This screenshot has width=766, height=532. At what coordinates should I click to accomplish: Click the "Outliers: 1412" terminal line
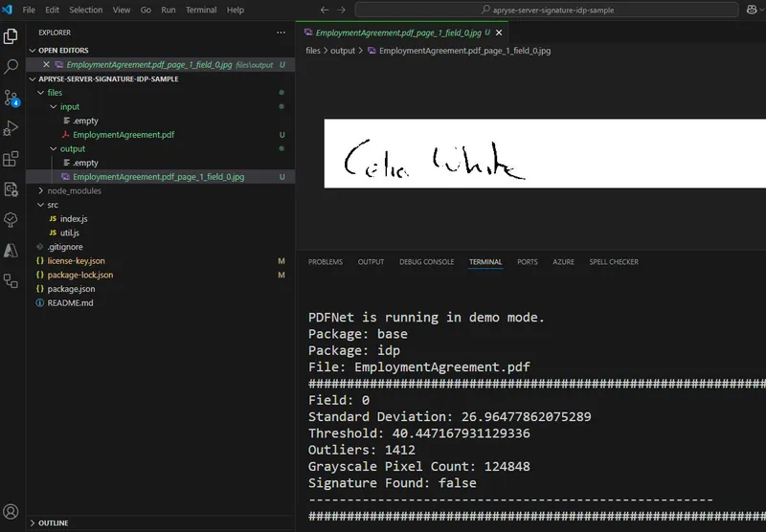[362, 450]
